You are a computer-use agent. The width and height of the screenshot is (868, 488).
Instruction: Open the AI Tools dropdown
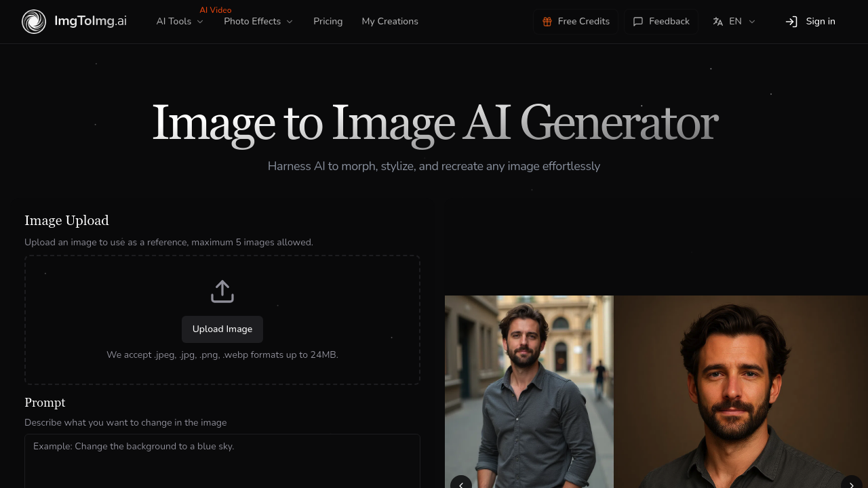coord(179,21)
